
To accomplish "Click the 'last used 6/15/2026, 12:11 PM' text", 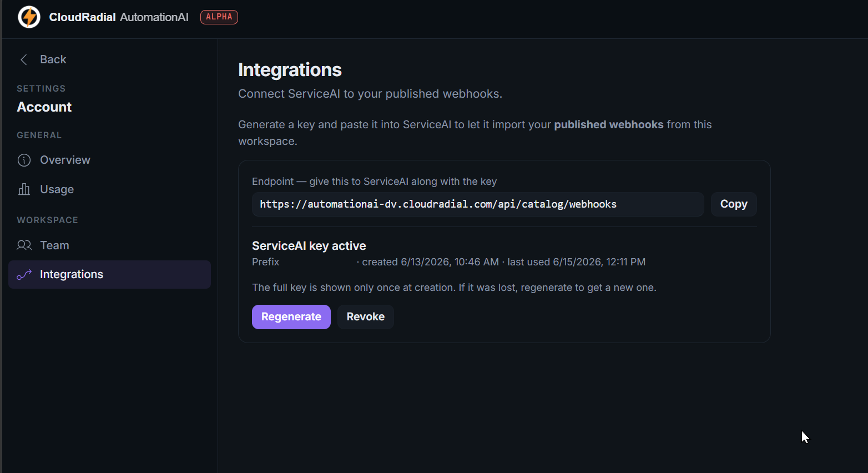I will 577,262.
